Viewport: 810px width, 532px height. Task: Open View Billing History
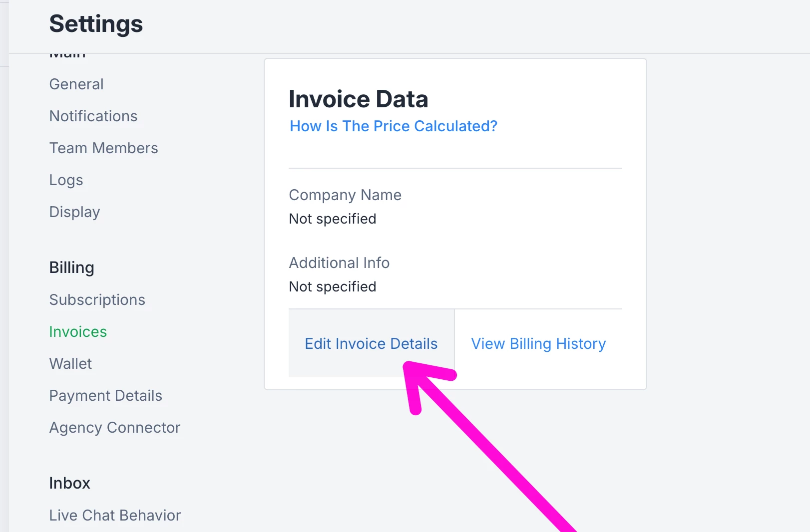point(538,344)
